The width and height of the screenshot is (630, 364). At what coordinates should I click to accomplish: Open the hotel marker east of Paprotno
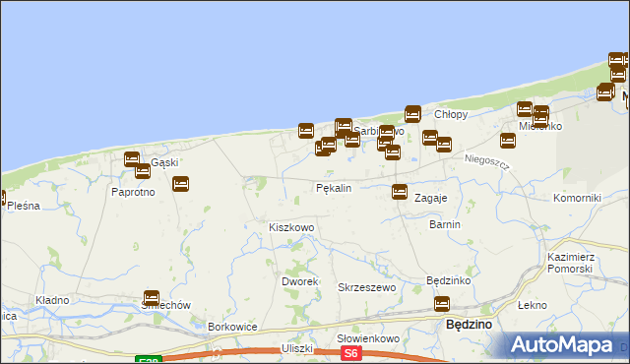pos(181,184)
